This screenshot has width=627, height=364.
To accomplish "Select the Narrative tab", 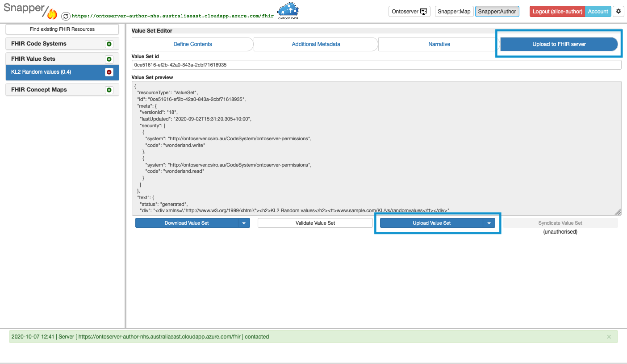I will point(439,44).
